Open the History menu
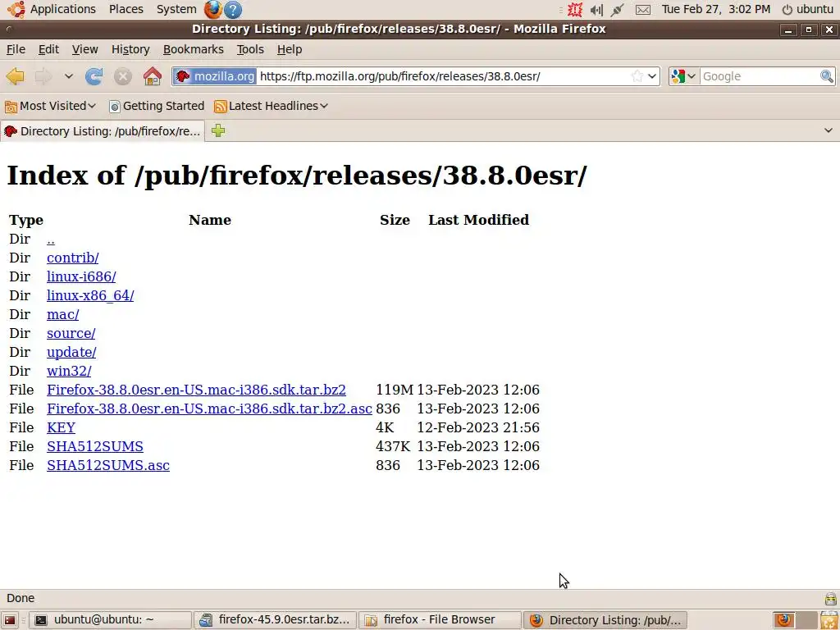The height and width of the screenshot is (630, 840). [130, 49]
